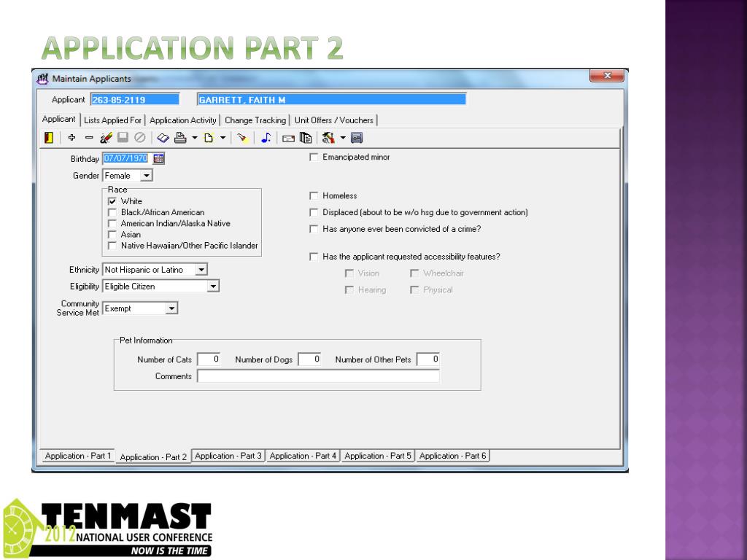Click the stacked documents icon
The image size is (747, 560).
click(306, 138)
